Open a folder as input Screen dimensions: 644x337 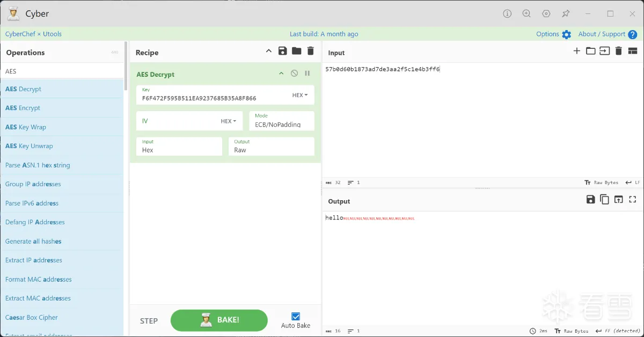pos(590,51)
